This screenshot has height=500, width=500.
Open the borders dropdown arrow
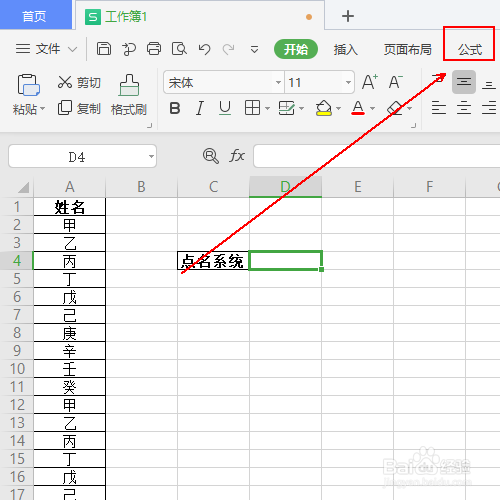click(x=267, y=108)
